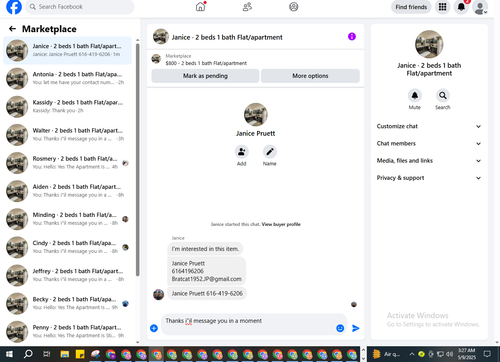
Task: Open the Home feed icon
Action: click(x=200, y=7)
